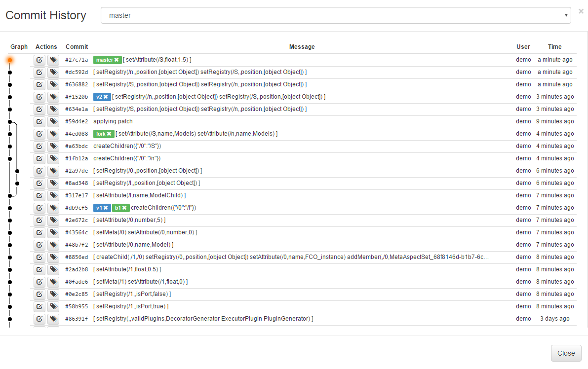The width and height of the screenshot is (588, 369).
Task: Click the 'applying patch' commit message
Action: [113, 121]
